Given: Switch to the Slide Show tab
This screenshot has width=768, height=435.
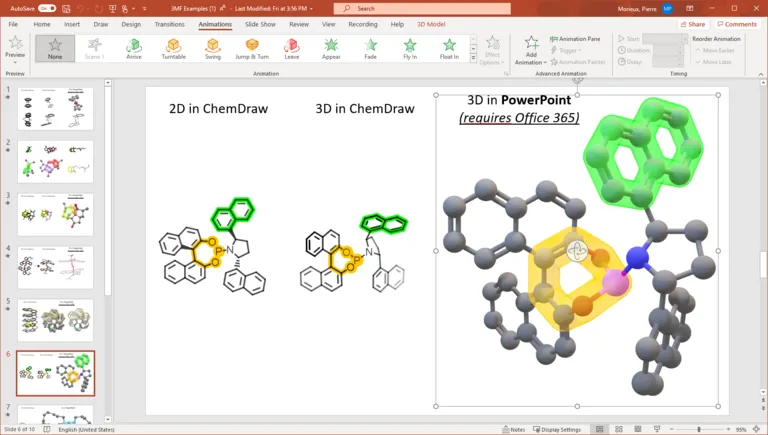Looking at the screenshot, I should 260,24.
